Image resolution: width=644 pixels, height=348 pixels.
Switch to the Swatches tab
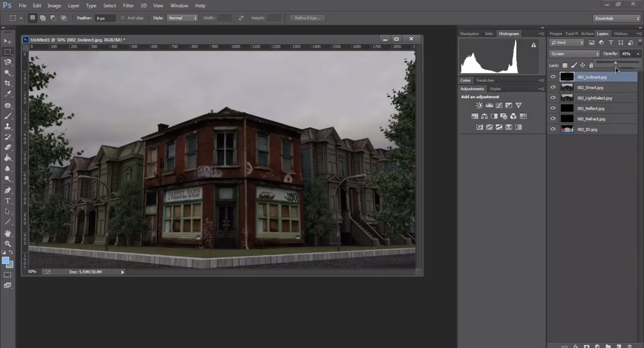[x=485, y=80]
